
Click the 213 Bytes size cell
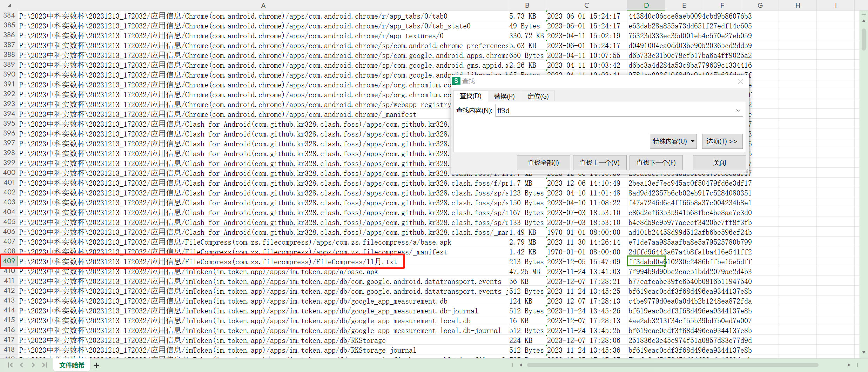[x=527, y=262]
